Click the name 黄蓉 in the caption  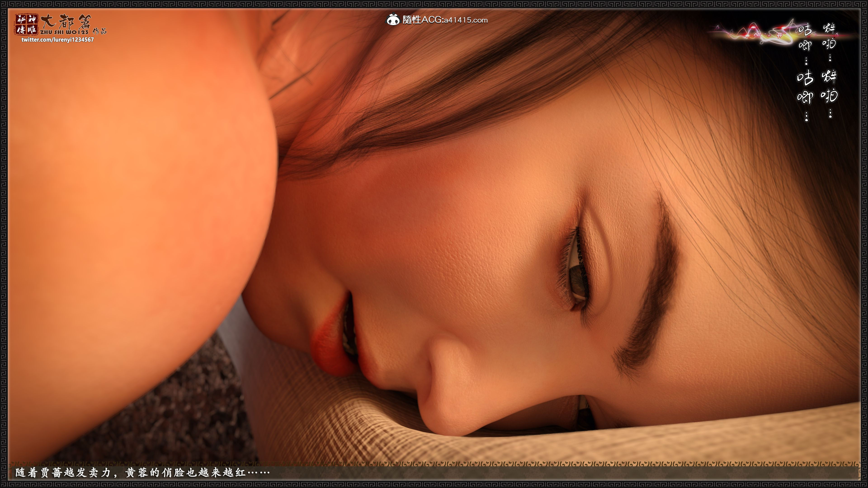point(137,473)
